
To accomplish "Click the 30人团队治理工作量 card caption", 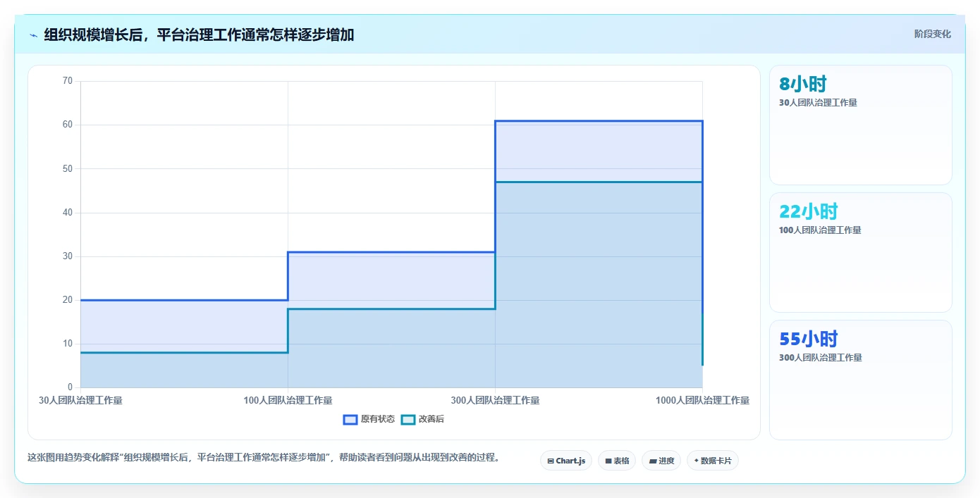I will [x=818, y=103].
